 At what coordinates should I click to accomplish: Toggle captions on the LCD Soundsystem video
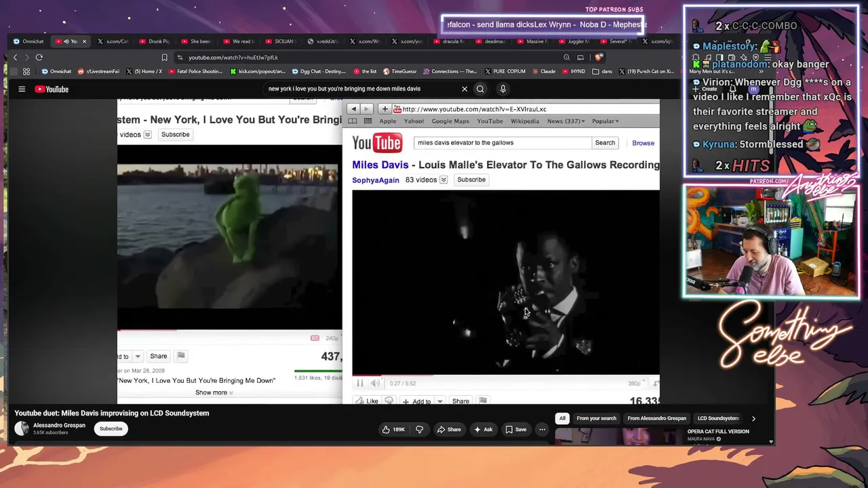[x=315, y=338]
